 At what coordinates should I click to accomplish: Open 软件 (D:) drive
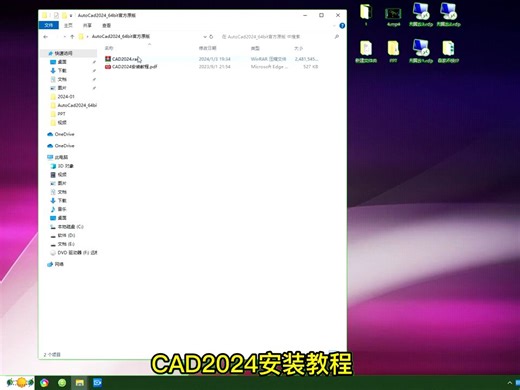pos(66,235)
